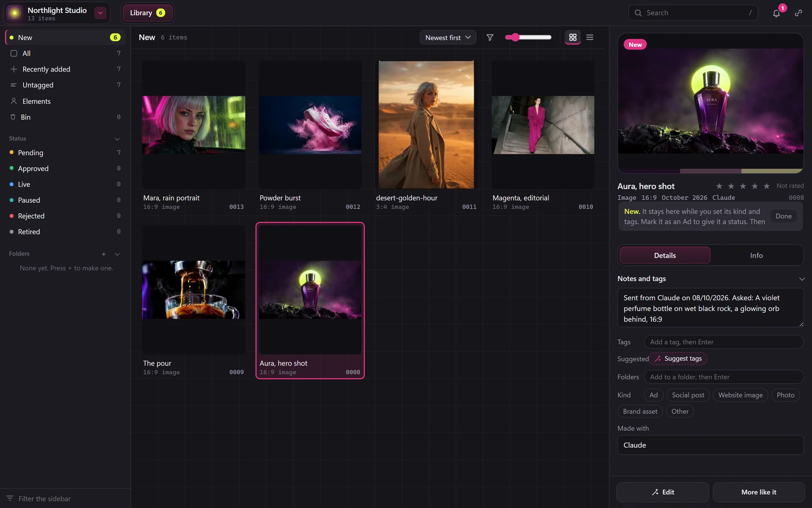Click Suggest tags button
This screenshot has width=812, height=508.
pyautogui.click(x=678, y=359)
